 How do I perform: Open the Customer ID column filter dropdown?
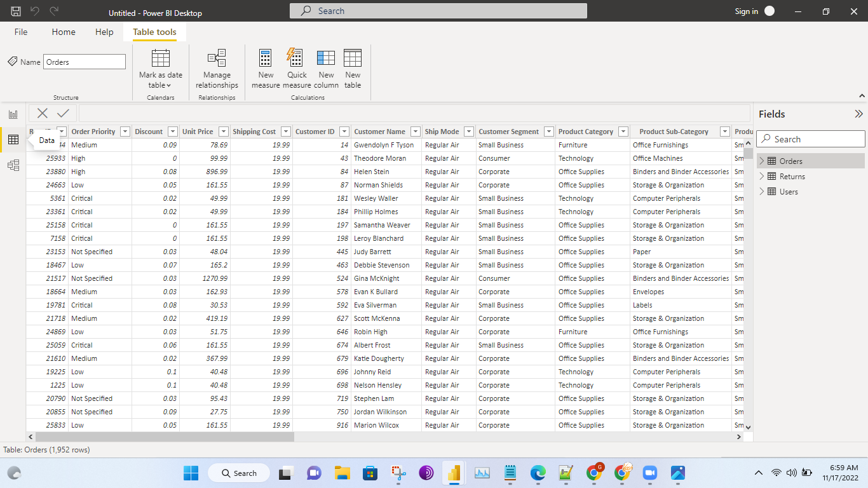point(344,132)
